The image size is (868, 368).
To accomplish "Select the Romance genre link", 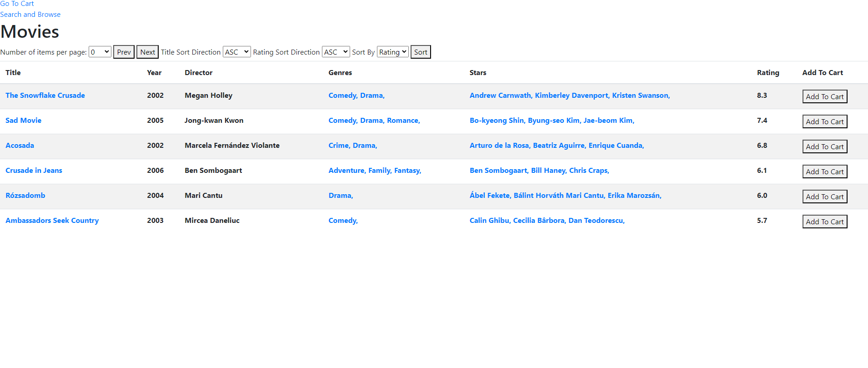I will [x=403, y=121].
